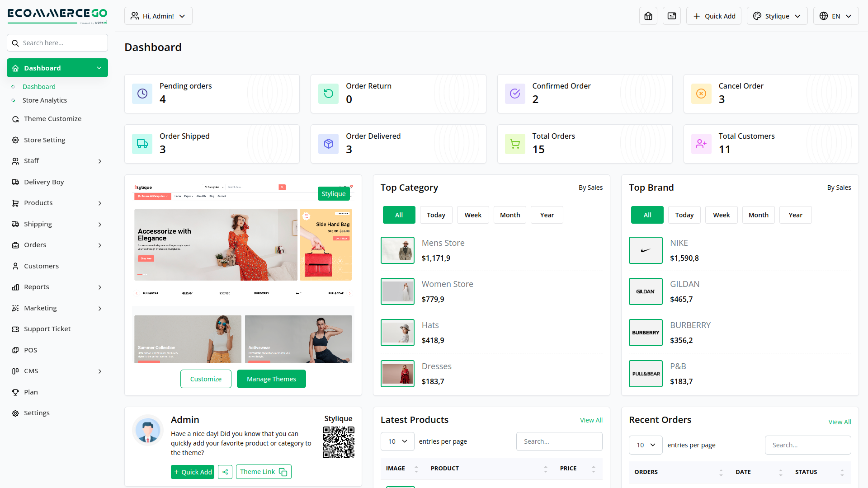Open Theme Customize from the sidebar

52,118
